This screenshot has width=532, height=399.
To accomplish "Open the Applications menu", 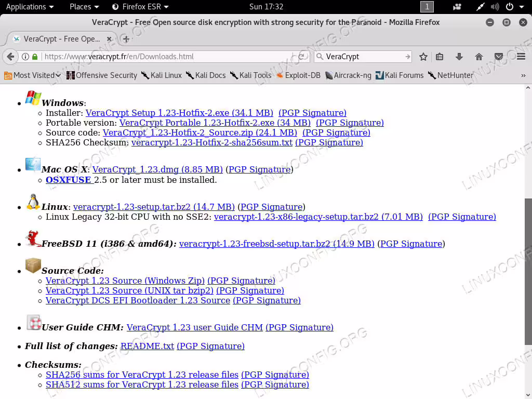I will [x=30, y=7].
